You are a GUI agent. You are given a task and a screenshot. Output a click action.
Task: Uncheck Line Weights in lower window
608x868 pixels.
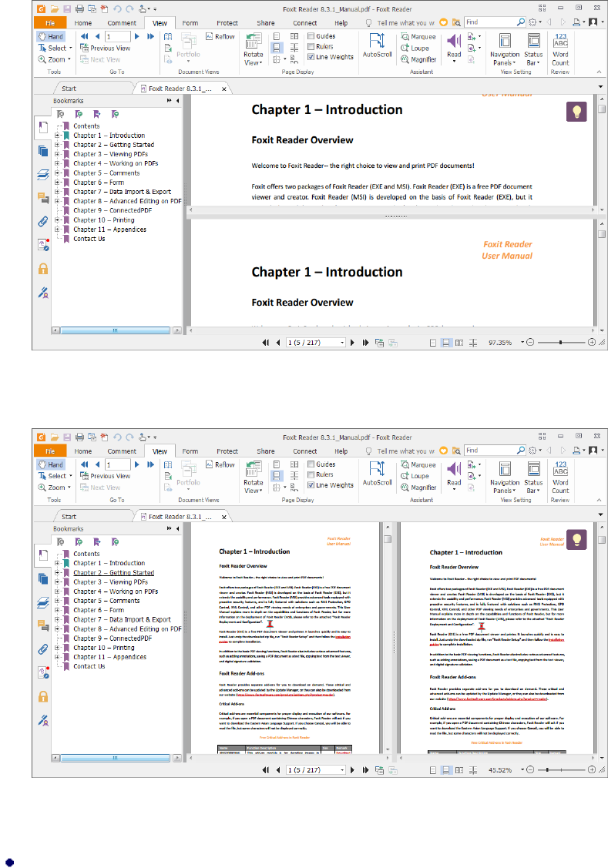click(x=311, y=485)
